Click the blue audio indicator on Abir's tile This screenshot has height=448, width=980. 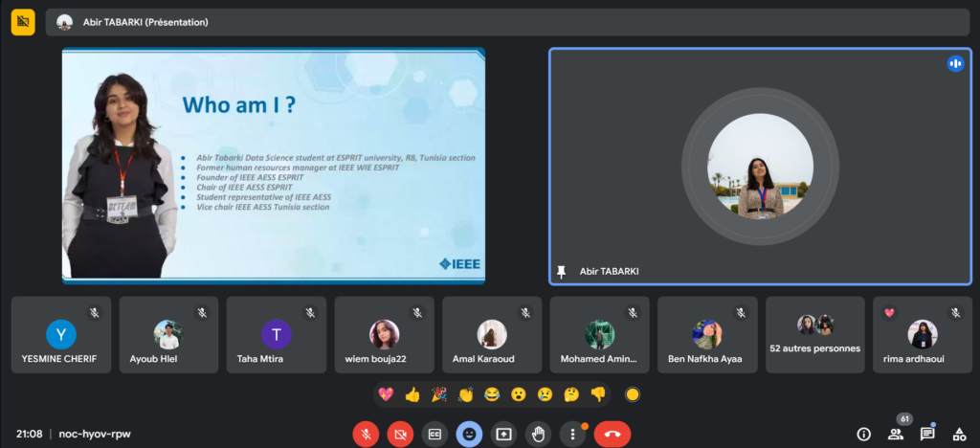coord(955,63)
